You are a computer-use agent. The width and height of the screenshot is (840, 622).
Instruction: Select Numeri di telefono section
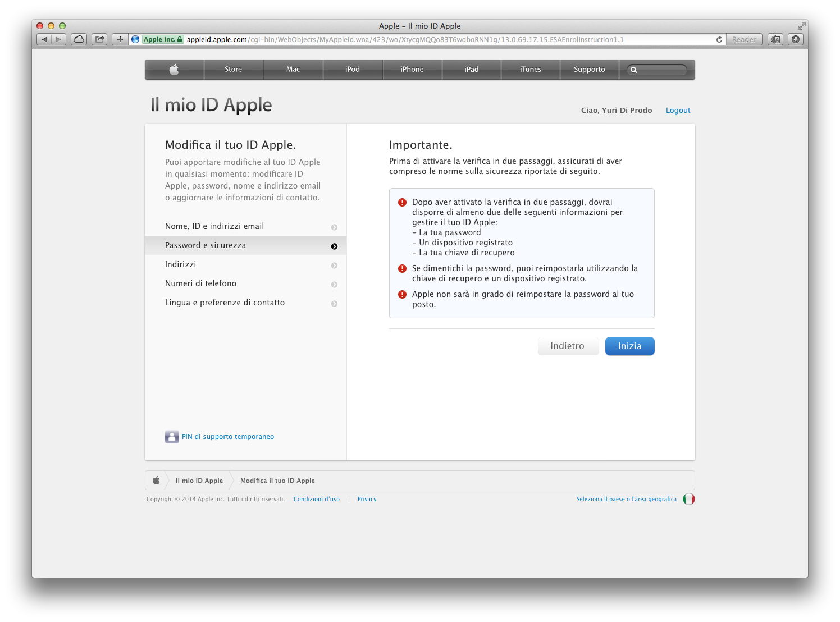click(245, 283)
